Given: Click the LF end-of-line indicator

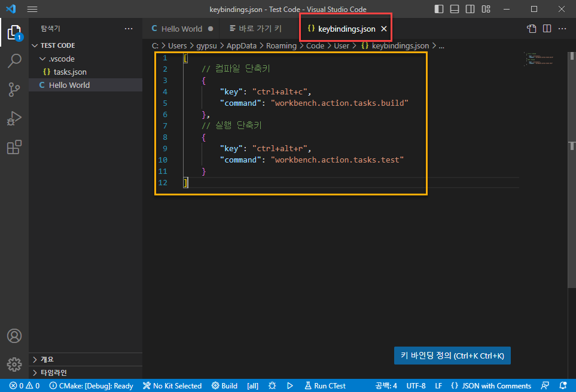Looking at the screenshot, I should [438, 386].
